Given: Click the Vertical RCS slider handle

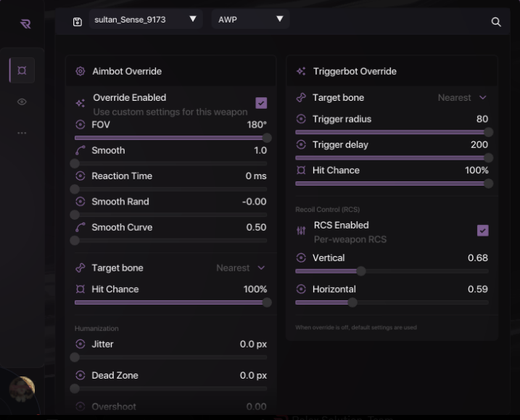Looking at the screenshot, I should tap(361, 271).
